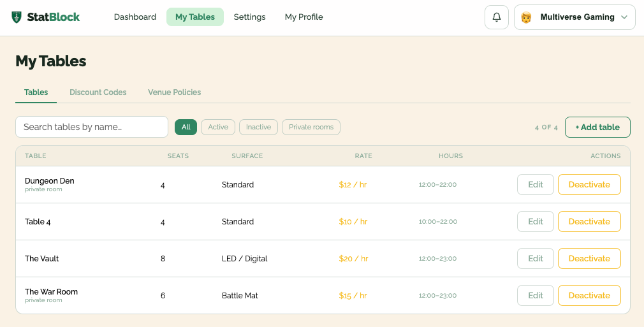
Task: Click private room label under The War Room
Action: click(x=43, y=300)
